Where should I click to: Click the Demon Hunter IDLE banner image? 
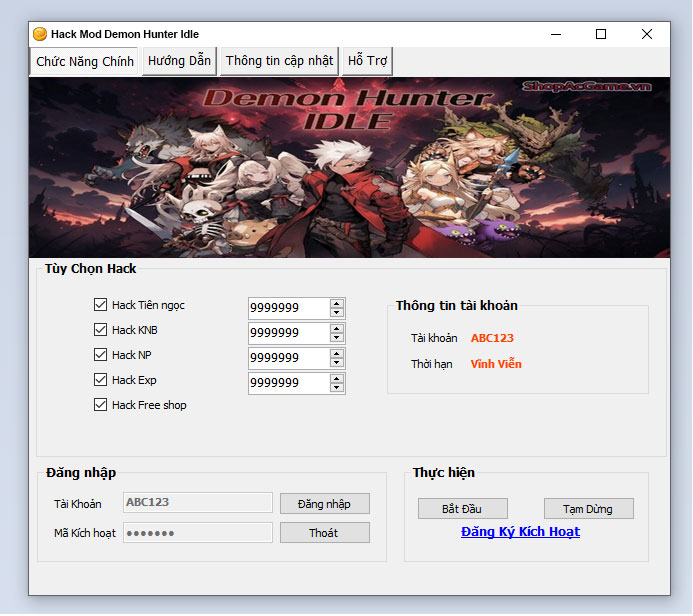click(349, 167)
